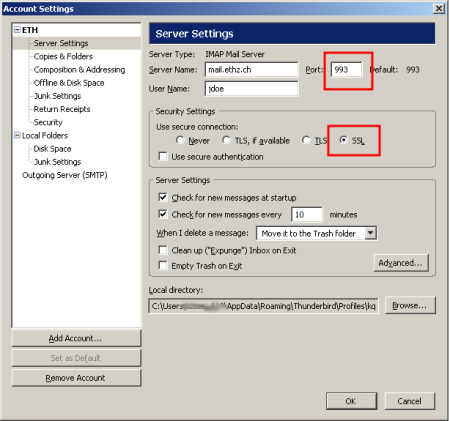Click the Advanced... button
This screenshot has width=450, height=421.
tap(401, 263)
